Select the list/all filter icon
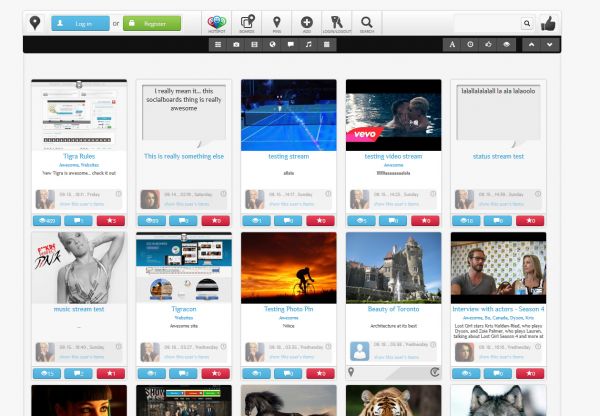 coord(218,44)
